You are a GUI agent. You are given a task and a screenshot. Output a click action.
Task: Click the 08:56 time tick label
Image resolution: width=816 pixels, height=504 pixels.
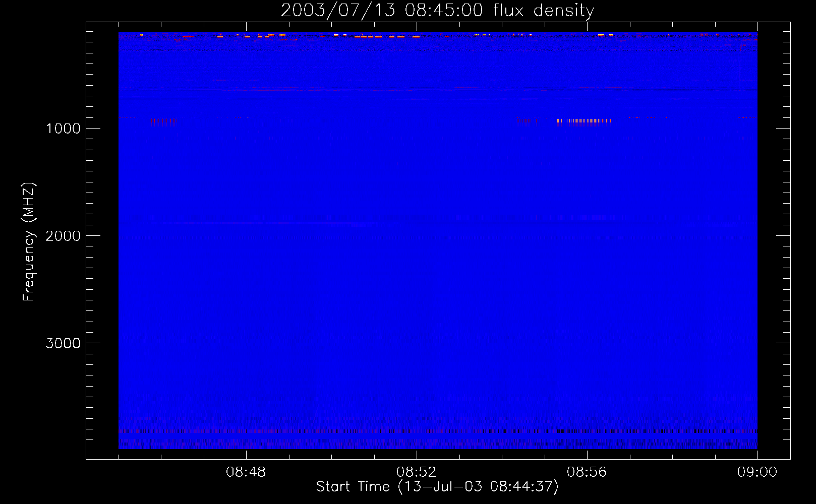(587, 472)
